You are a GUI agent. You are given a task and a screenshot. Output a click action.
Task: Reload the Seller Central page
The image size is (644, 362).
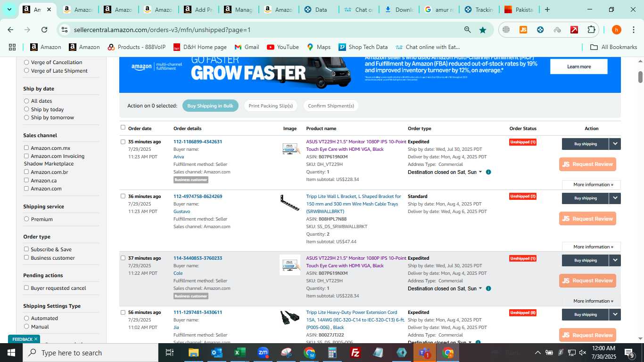[x=44, y=30]
